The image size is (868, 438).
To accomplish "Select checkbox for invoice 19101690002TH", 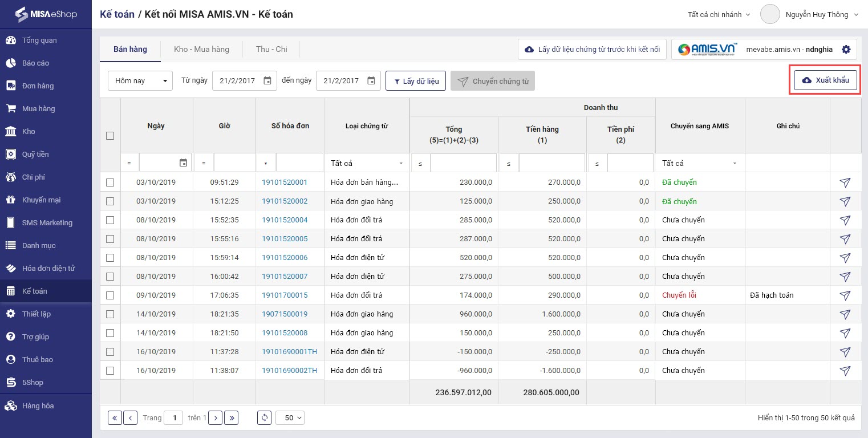I will 110,371.
